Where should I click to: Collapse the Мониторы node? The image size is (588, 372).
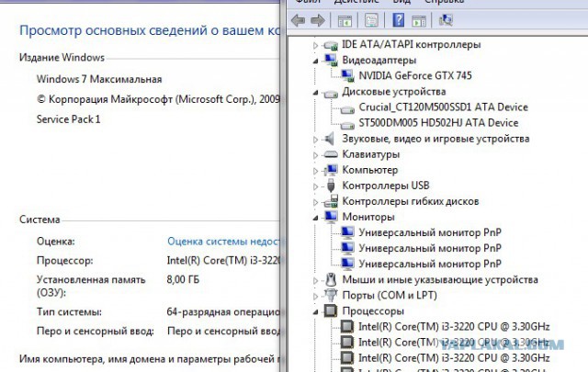[x=316, y=218]
